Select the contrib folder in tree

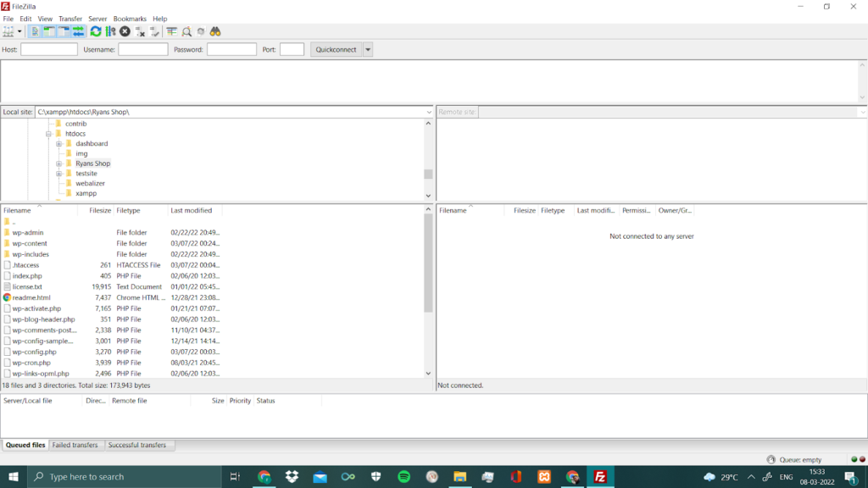coord(75,124)
